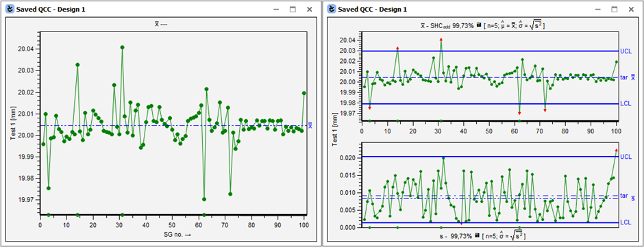644x247 pixels.
Task: Click the event marker at subgroup 62 on left chart axis
Action: pos(204,215)
